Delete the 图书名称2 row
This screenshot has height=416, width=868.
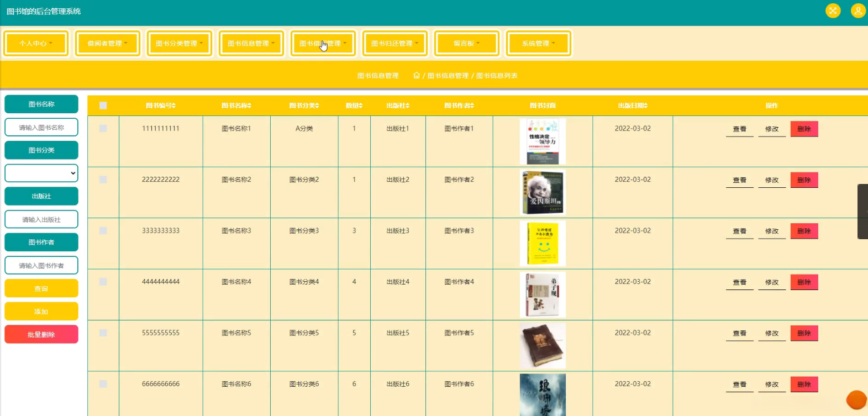pos(804,180)
